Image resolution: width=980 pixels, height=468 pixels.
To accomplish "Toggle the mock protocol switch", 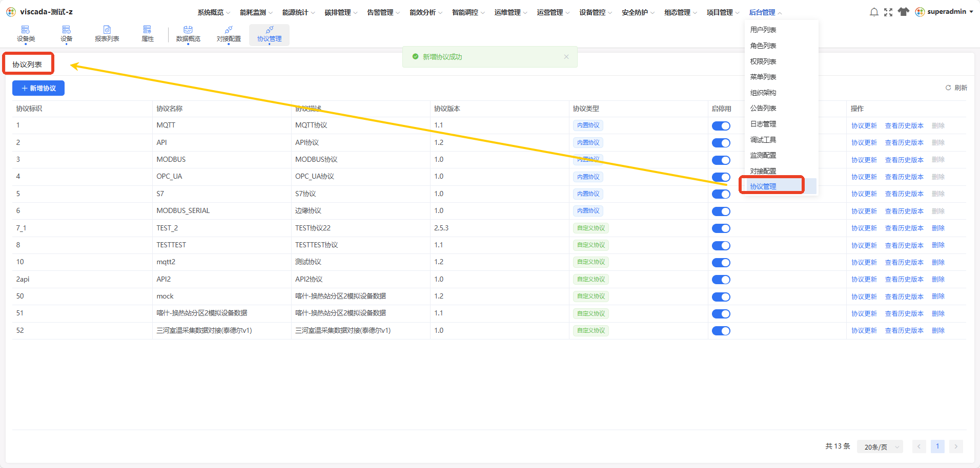I will [x=721, y=297].
